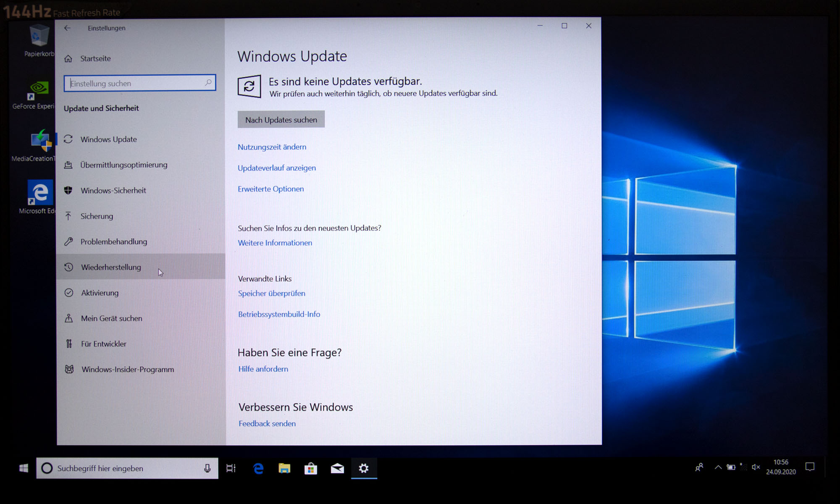Click Nach Updates suchen button
Viewport: 840px width, 504px height.
pyautogui.click(x=281, y=120)
